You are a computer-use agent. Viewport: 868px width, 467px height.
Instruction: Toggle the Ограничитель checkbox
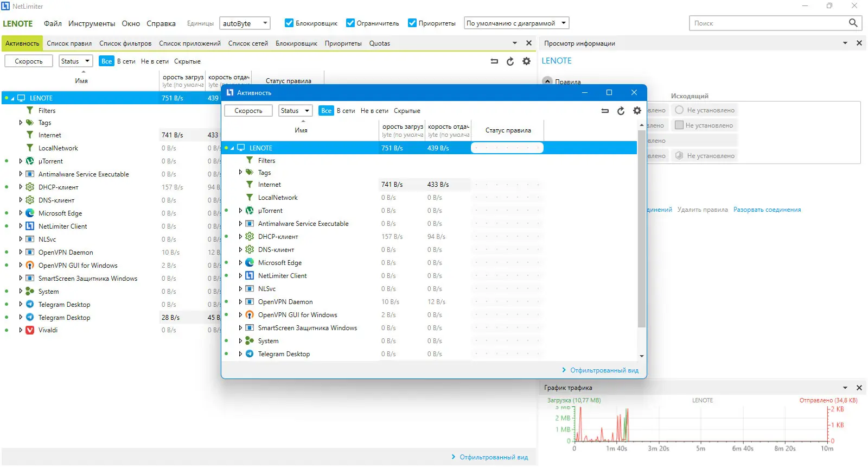point(350,23)
